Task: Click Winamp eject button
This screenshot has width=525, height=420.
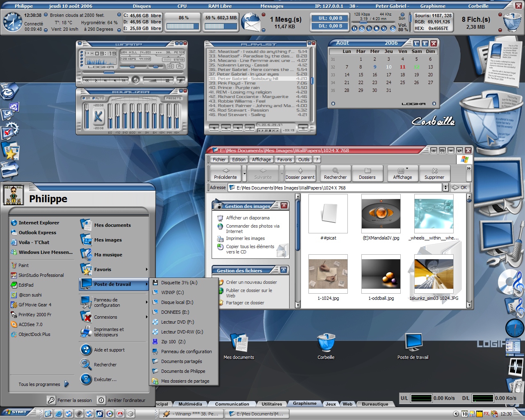Action: pyautogui.click(x=136, y=80)
